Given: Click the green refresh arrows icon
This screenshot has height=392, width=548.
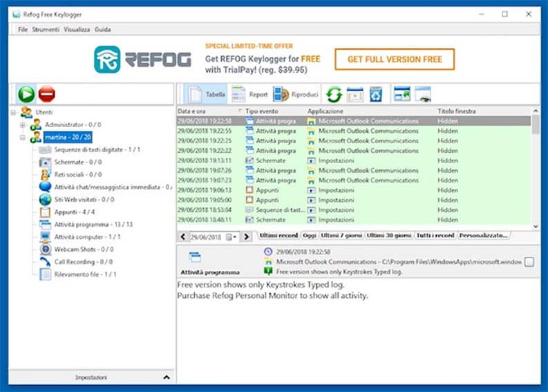Looking at the screenshot, I should tap(334, 95).
